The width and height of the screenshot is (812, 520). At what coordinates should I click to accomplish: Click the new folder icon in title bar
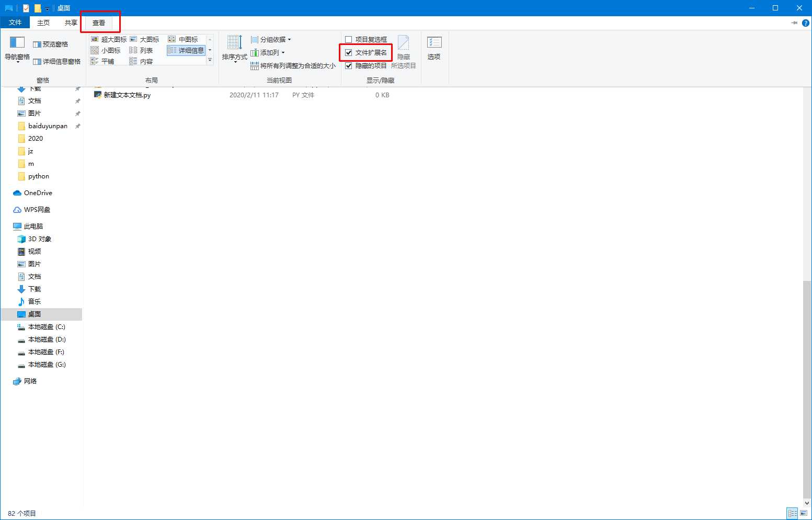click(x=38, y=8)
